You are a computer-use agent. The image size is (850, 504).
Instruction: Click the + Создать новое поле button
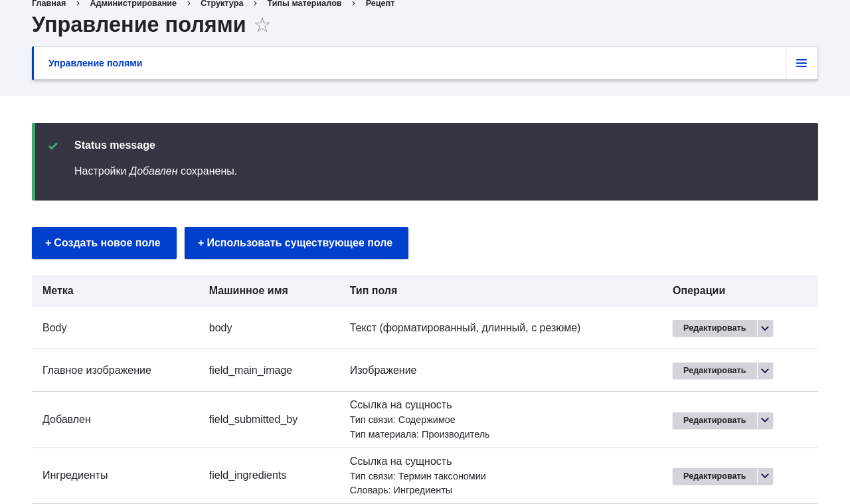point(104,243)
